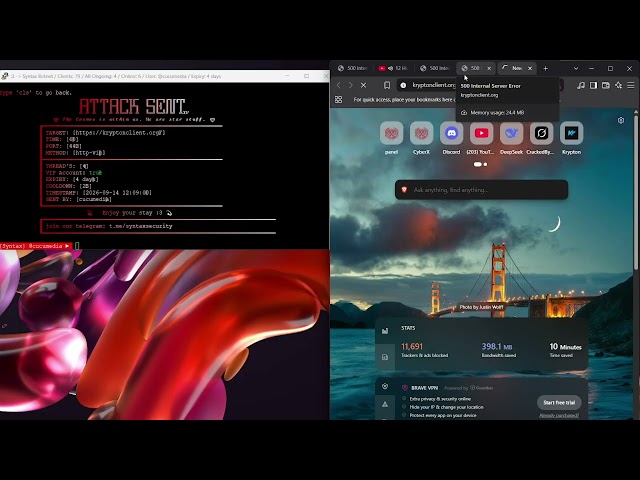Click Already purchased link
The image size is (640, 480).
tap(559, 416)
